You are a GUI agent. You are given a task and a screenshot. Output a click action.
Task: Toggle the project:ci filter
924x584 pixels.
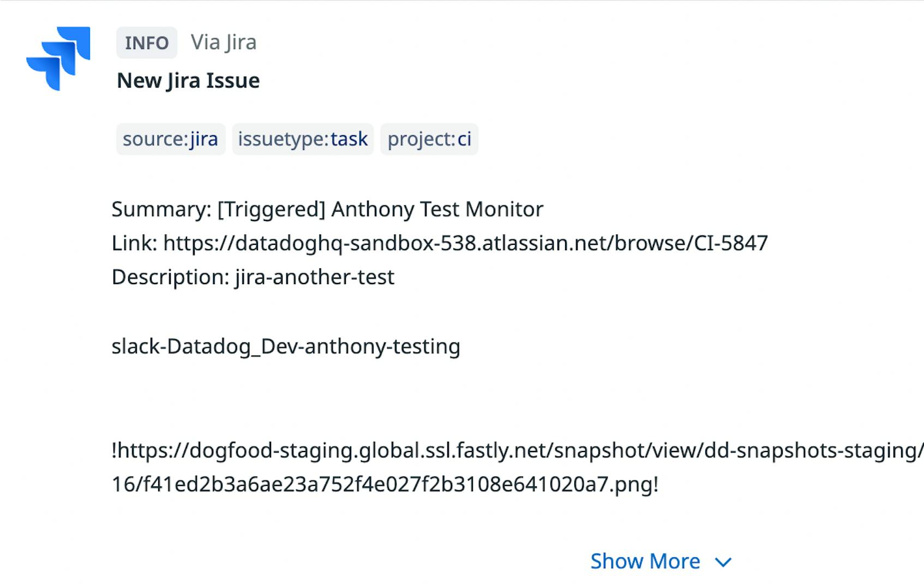[429, 139]
